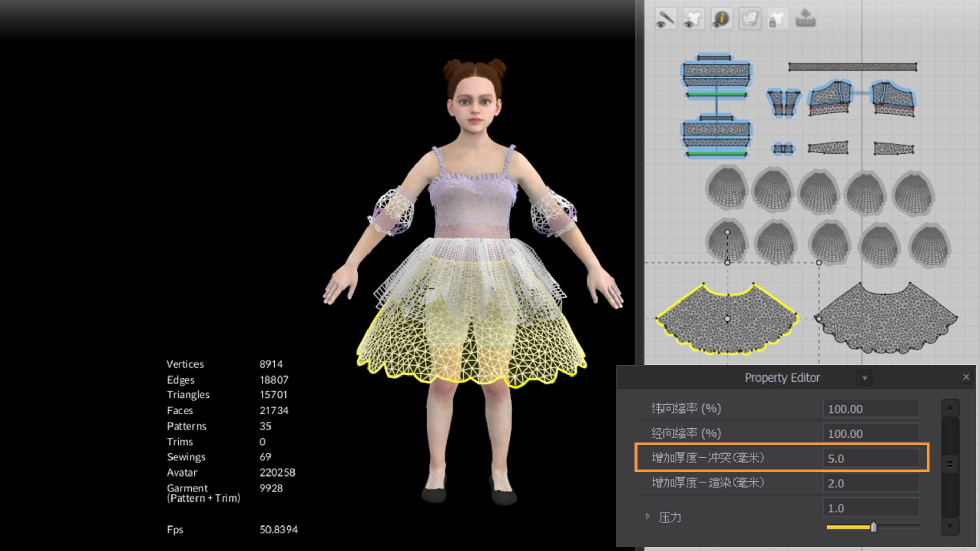
Task: Click the arrangement points toolbar icon
Action: click(x=805, y=18)
